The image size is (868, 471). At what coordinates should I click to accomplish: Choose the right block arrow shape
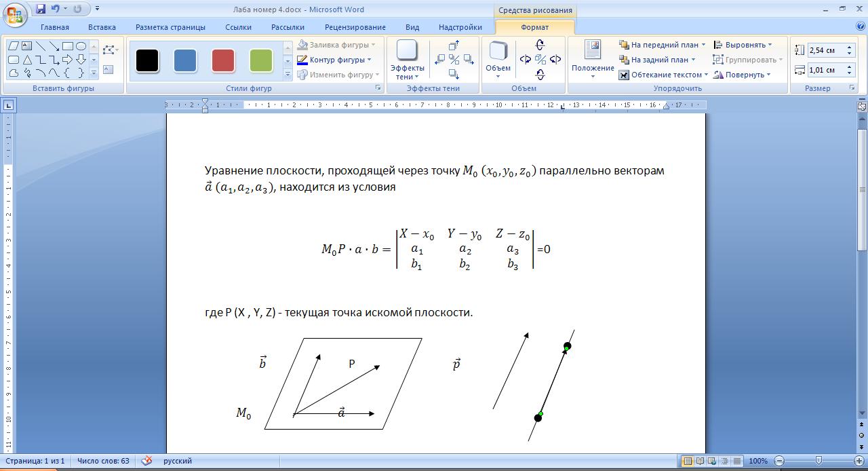[67, 60]
